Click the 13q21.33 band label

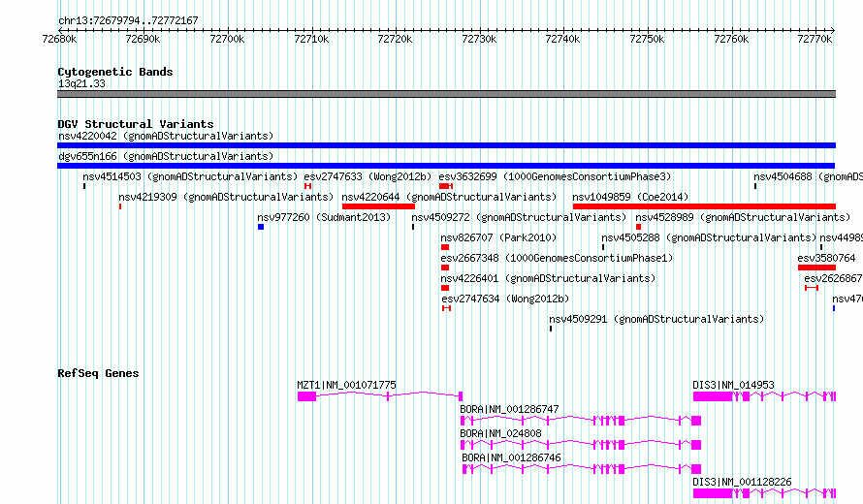[81, 83]
